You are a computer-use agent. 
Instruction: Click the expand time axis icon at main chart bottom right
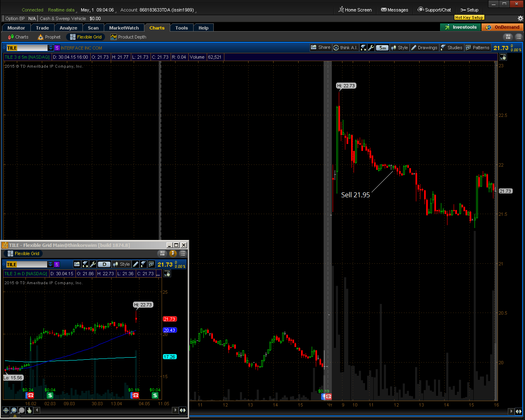[518, 411]
